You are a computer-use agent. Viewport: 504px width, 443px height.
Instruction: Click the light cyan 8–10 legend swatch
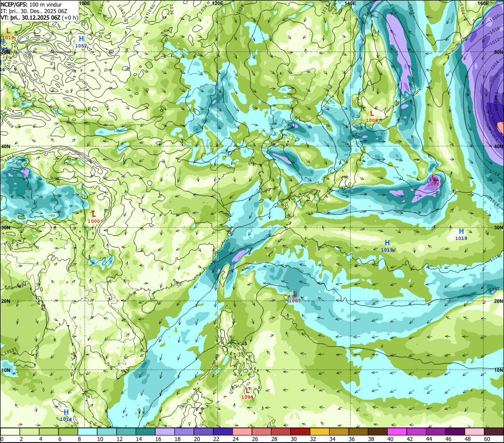click(x=87, y=432)
